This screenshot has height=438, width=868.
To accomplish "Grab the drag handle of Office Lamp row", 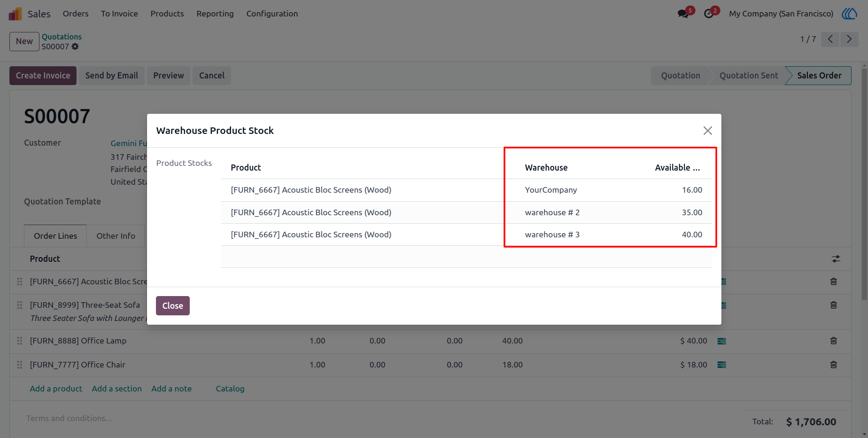I will pos(20,341).
